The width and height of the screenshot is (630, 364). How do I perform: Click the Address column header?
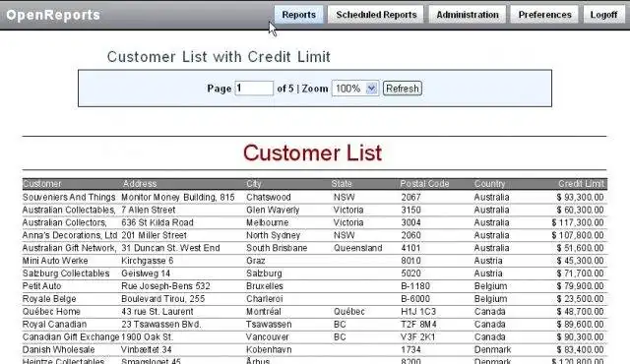[x=140, y=184]
